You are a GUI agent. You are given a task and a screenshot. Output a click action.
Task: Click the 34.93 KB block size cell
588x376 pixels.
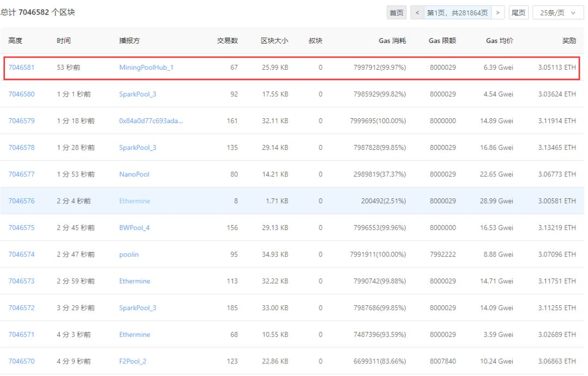click(x=275, y=254)
